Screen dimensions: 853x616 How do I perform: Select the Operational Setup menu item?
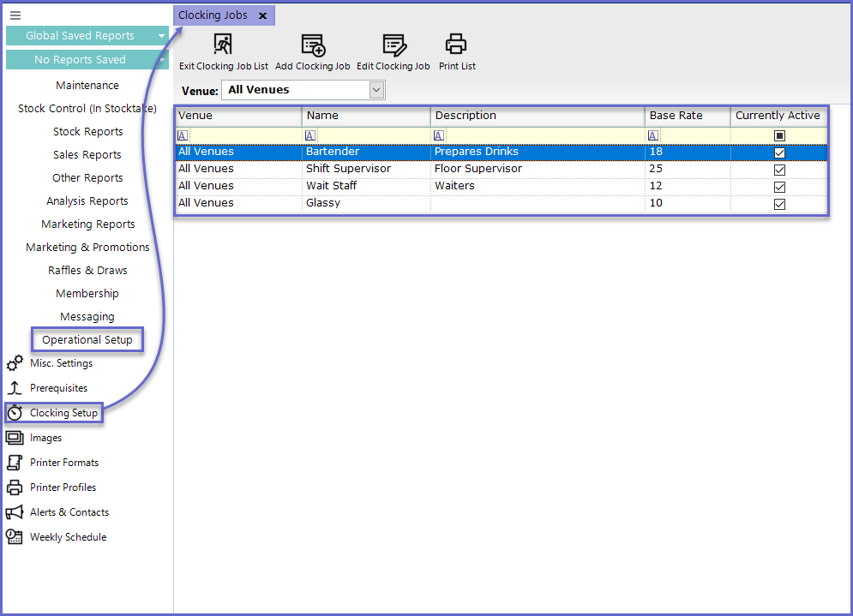(87, 340)
